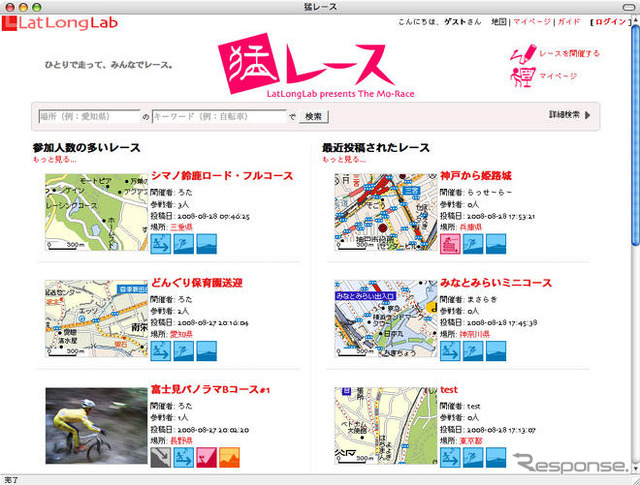Focus the キーワード keyword input field
The height and width of the screenshot is (485, 640).
tap(219, 116)
